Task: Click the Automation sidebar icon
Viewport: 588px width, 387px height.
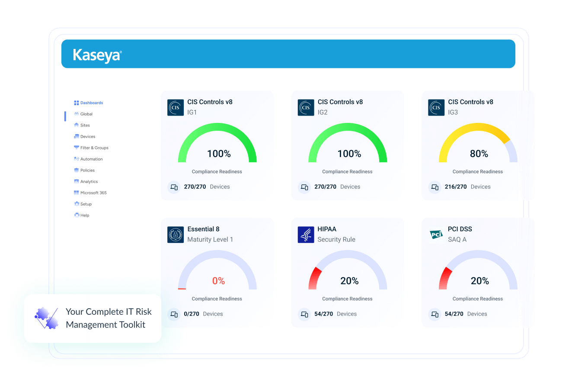Action: [x=77, y=159]
